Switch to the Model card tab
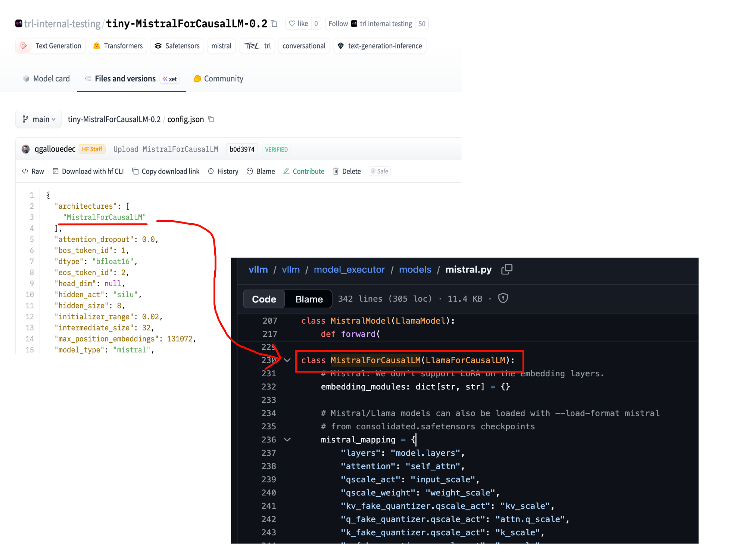 [x=46, y=79]
